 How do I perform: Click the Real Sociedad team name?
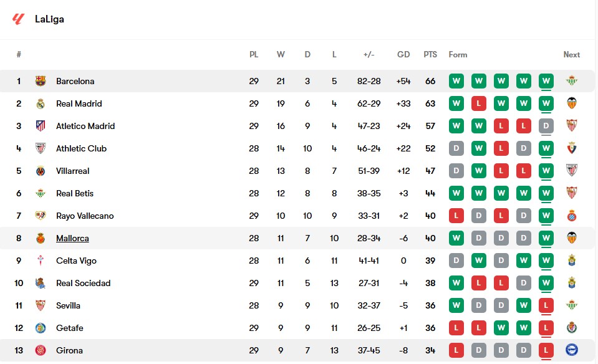click(83, 283)
